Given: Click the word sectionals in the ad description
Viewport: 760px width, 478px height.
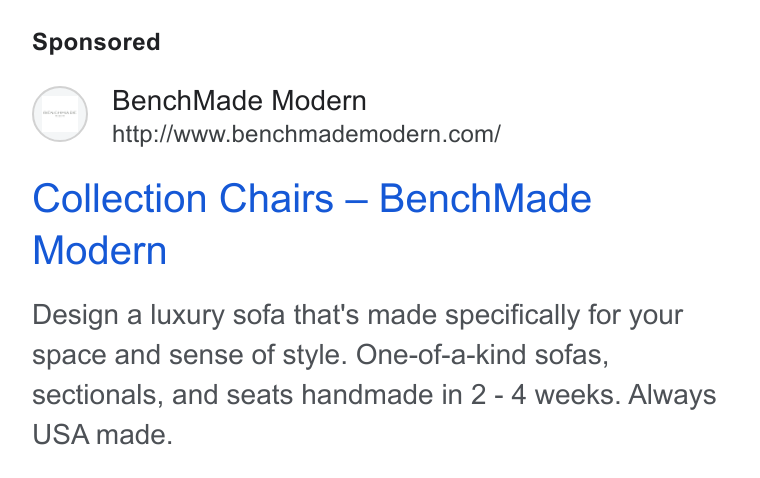Looking at the screenshot, I should click(95, 395).
